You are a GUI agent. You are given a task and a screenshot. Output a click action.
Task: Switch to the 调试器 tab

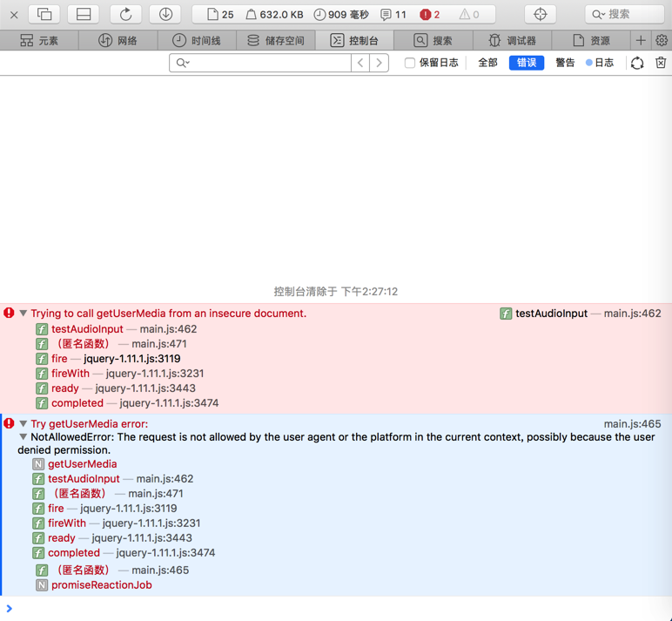[x=512, y=41]
